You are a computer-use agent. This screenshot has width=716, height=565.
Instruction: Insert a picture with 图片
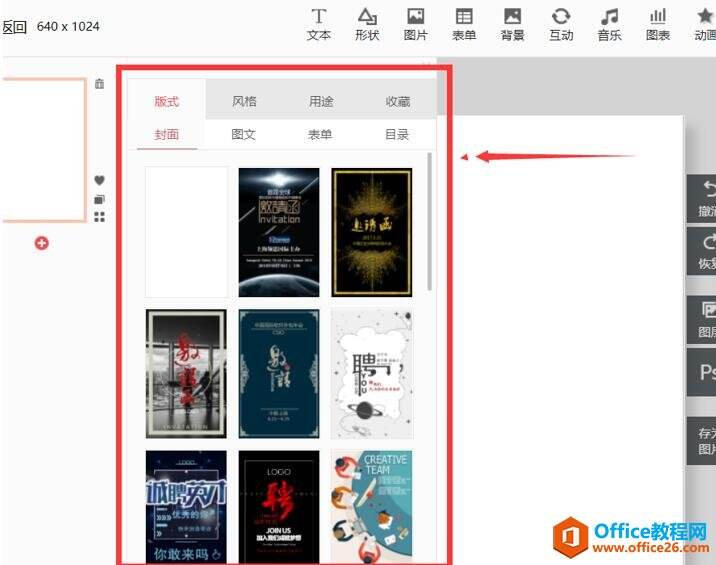(x=416, y=25)
